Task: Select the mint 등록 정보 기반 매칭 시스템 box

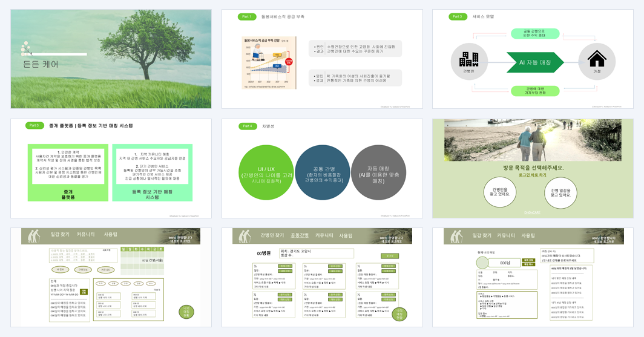Action: (x=153, y=172)
